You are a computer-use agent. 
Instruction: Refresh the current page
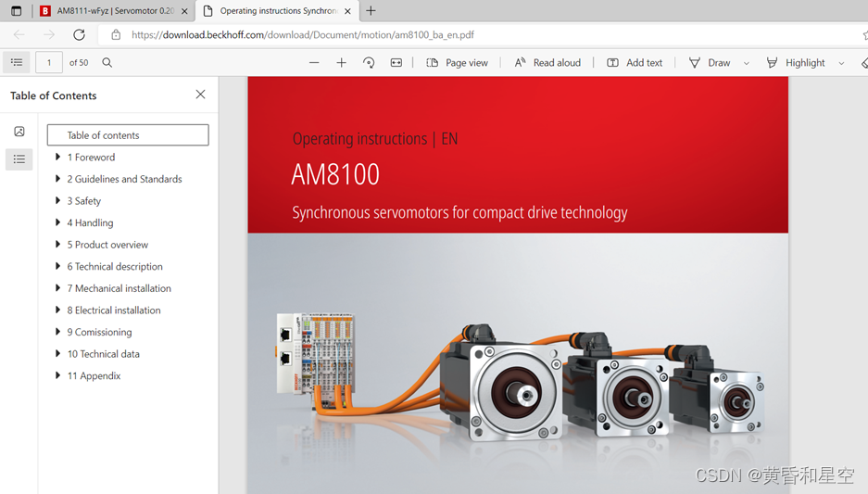click(79, 35)
